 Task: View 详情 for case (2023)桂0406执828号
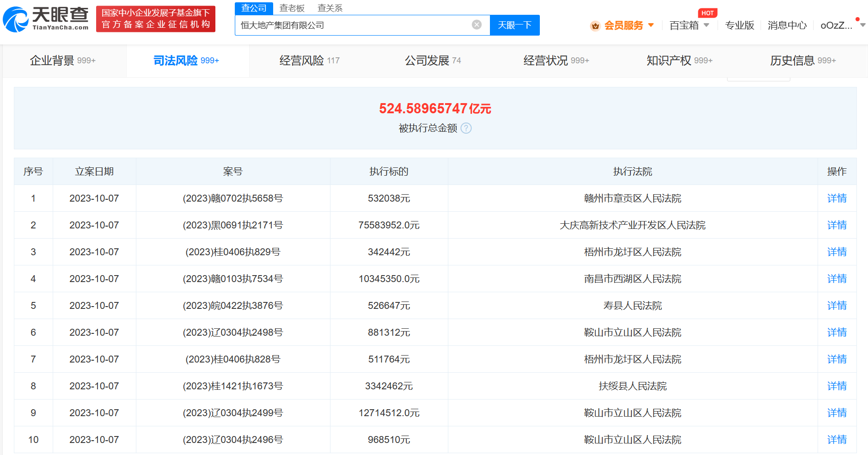[x=837, y=359]
